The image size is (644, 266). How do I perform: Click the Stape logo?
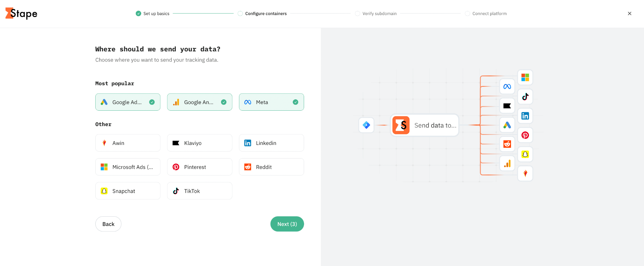[x=21, y=14]
